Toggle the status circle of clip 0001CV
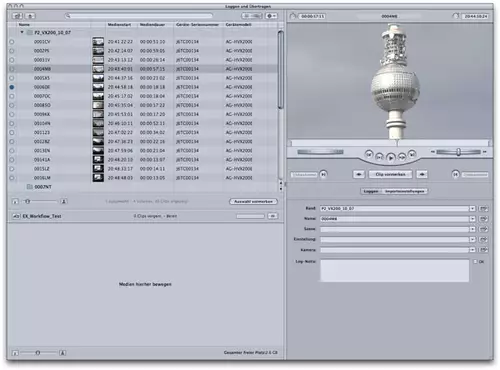 [12, 42]
